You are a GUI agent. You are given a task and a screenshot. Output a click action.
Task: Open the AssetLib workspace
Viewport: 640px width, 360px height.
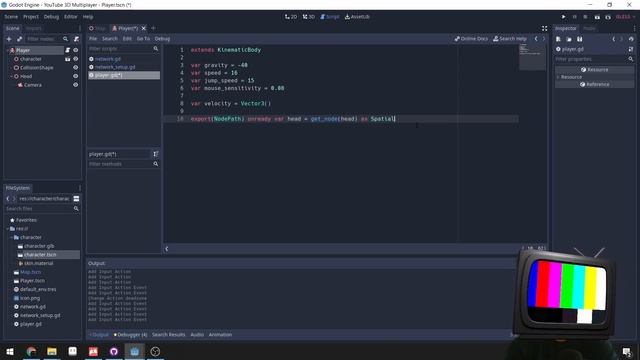(x=357, y=17)
